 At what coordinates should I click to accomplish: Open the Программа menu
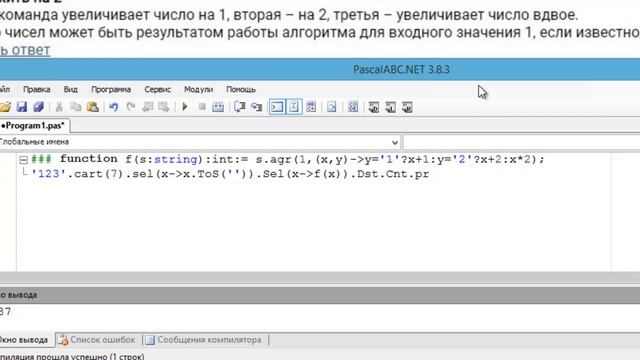[111, 89]
